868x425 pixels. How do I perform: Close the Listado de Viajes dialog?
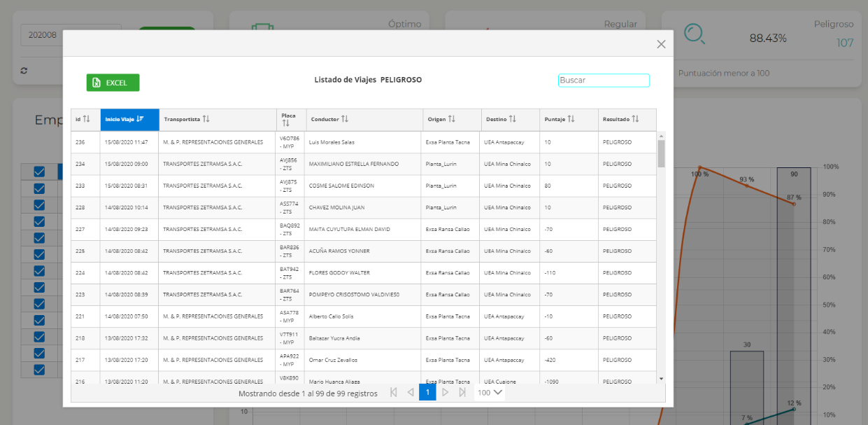(x=661, y=44)
